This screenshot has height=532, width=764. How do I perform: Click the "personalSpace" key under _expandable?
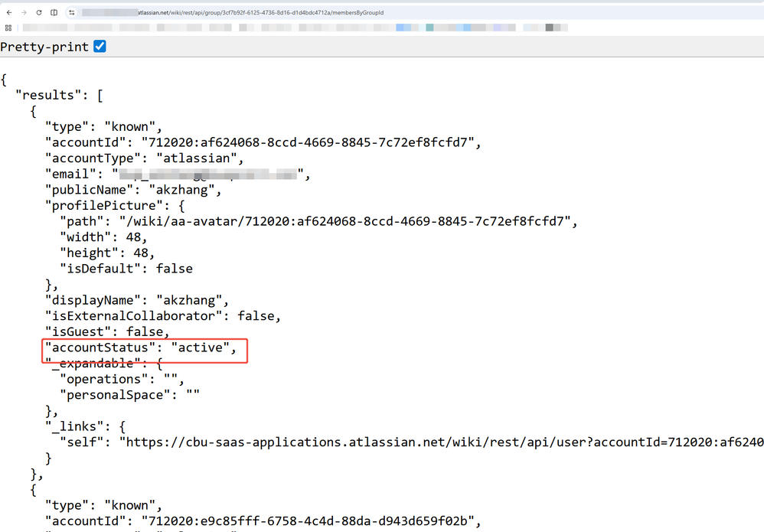click(115, 395)
